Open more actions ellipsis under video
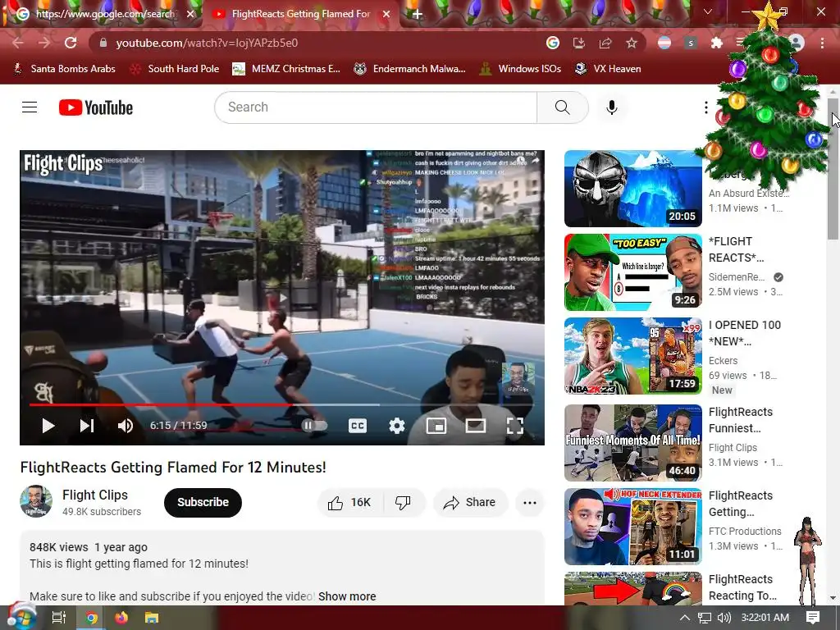840x630 pixels. [x=530, y=503]
